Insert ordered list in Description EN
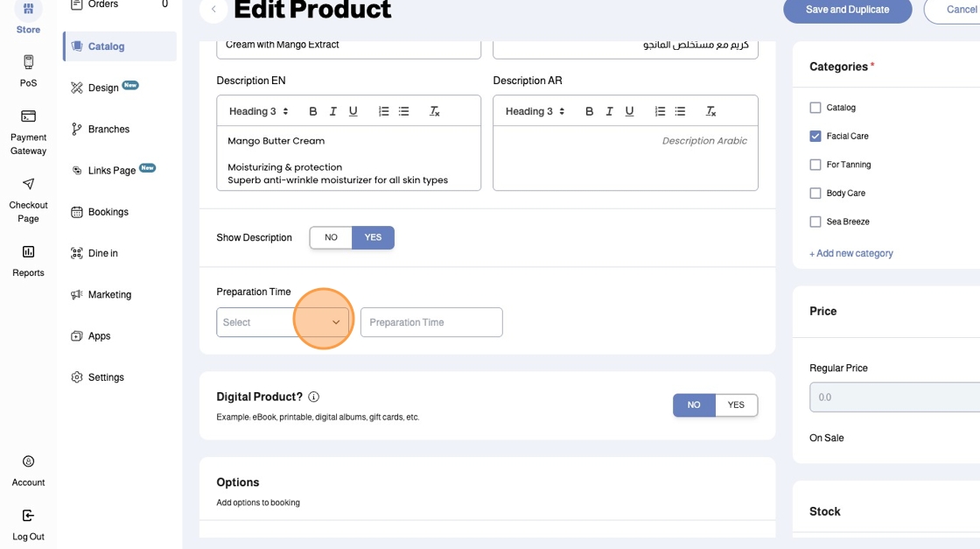The image size is (980, 549). [x=383, y=111]
